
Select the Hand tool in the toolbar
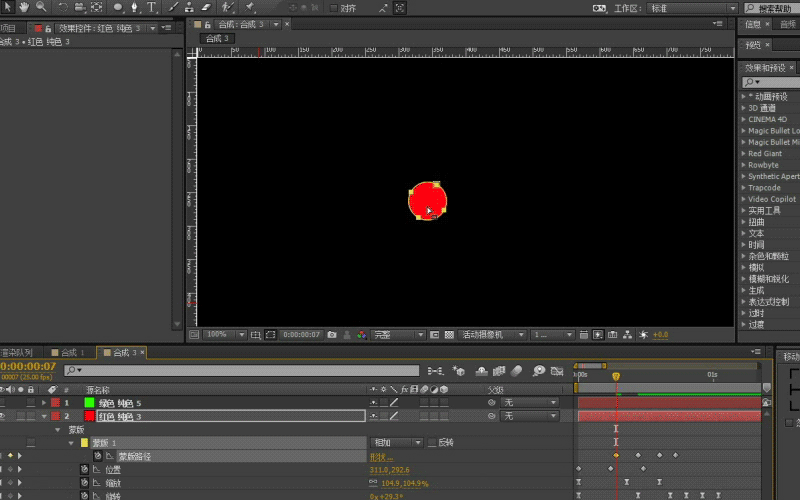pos(25,7)
